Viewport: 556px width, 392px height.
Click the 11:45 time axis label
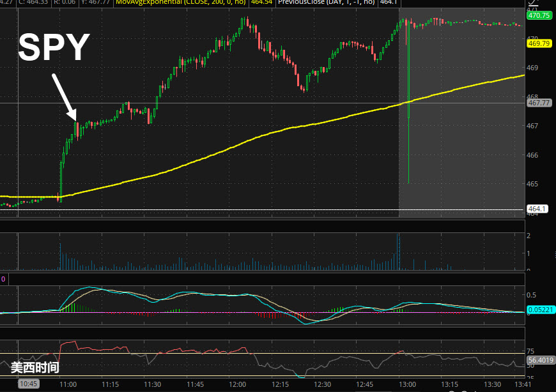point(195,384)
